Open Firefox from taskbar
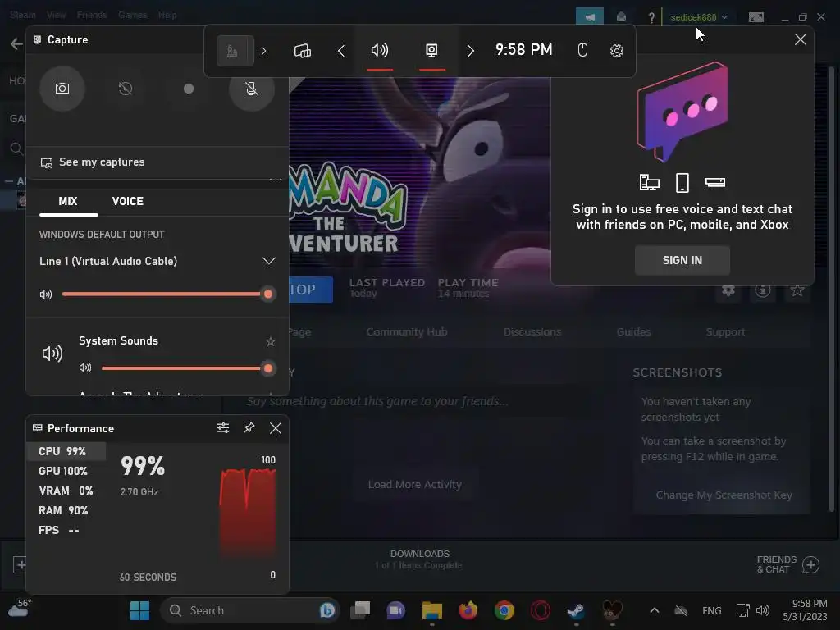Screen dimensions: 840x630 [468, 610]
